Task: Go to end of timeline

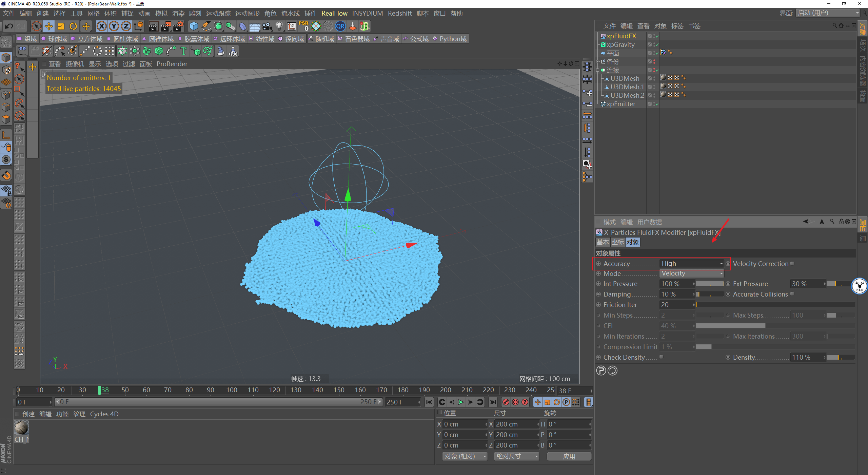Action: (x=493, y=402)
